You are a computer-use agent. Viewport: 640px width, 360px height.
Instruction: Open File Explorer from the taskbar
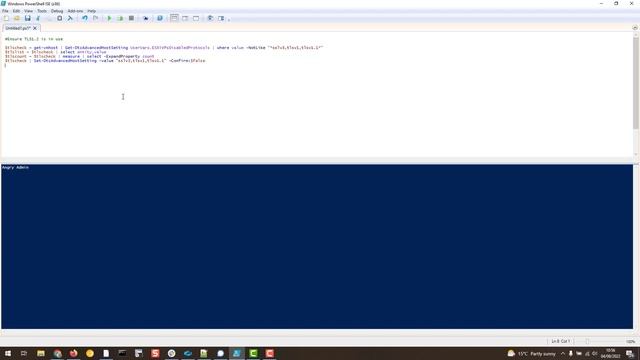point(41,353)
